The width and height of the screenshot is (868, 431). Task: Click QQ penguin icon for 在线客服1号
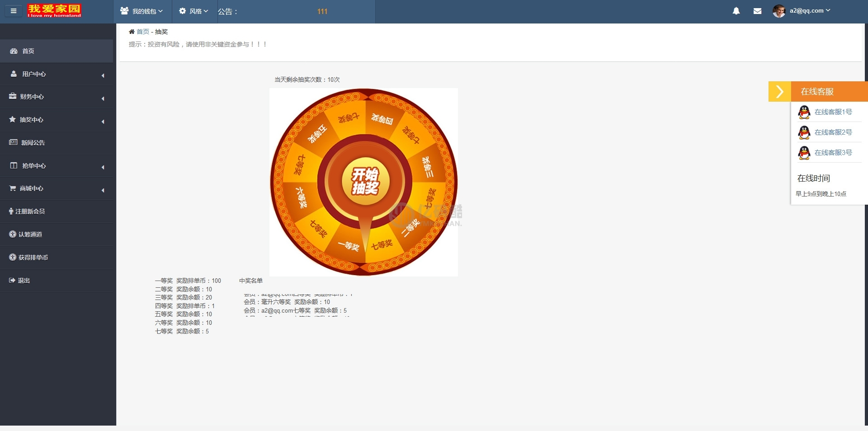pyautogui.click(x=804, y=112)
